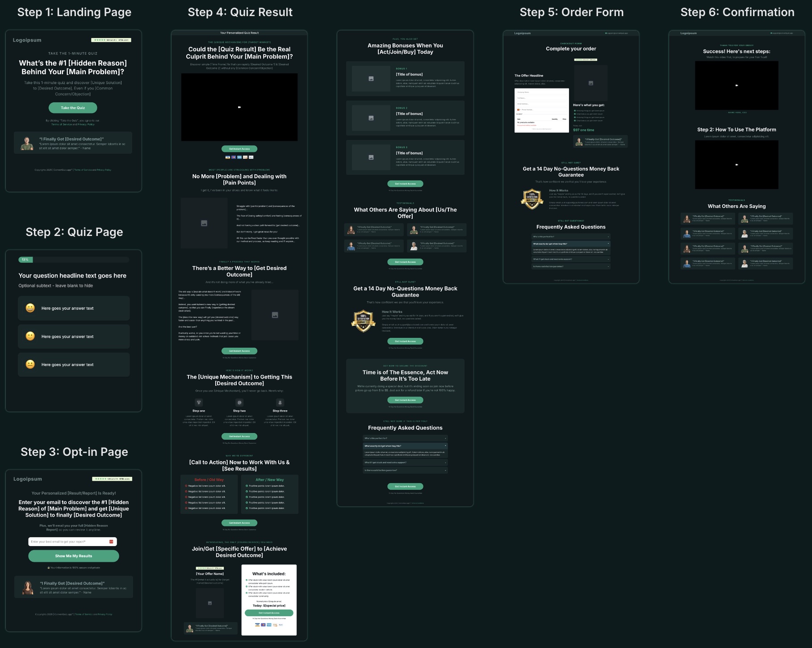Click the Logoipsum logo on the Order Form
The height and width of the screenshot is (648, 812).
click(x=523, y=33)
